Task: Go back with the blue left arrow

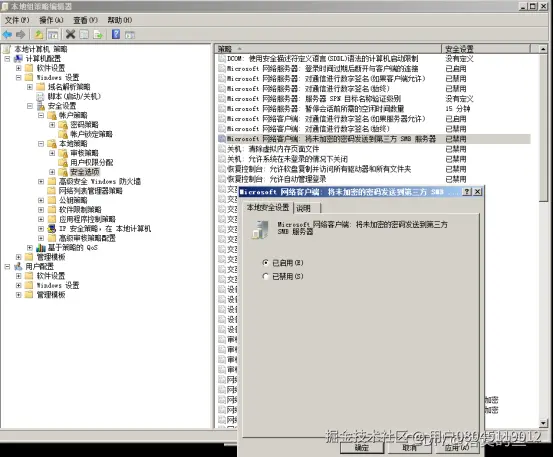Action: [x=7, y=34]
